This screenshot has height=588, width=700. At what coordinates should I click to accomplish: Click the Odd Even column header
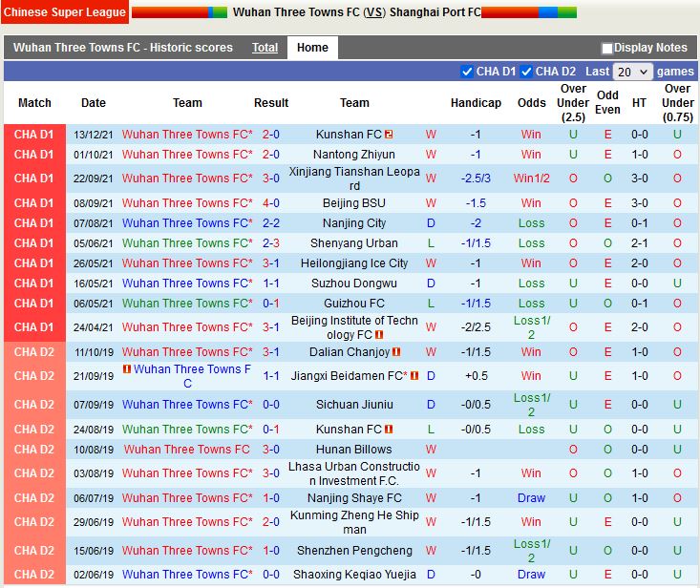pyautogui.click(x=607, y=102)
